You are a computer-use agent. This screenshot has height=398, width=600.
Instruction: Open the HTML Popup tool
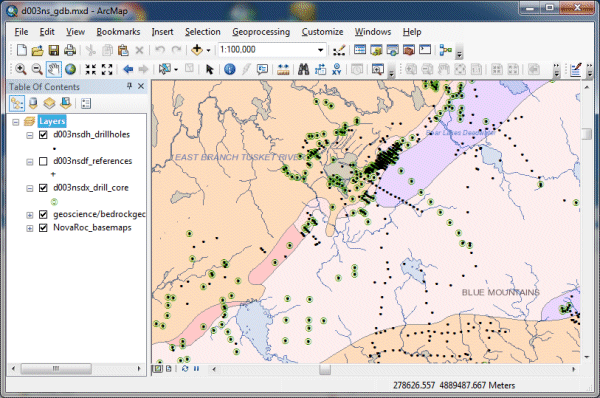pos(262,69)
